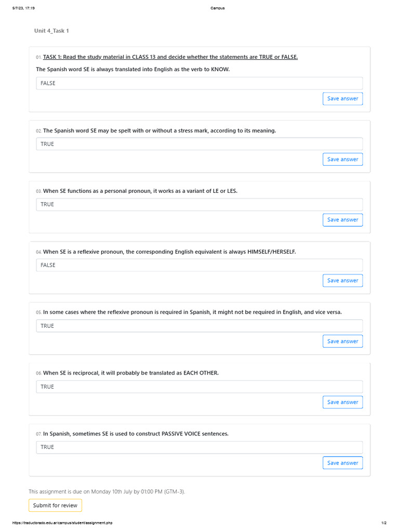399x532 pixels.
Task: Click the Unit 4_Task 1 heading
Action: tap(51, 31)
